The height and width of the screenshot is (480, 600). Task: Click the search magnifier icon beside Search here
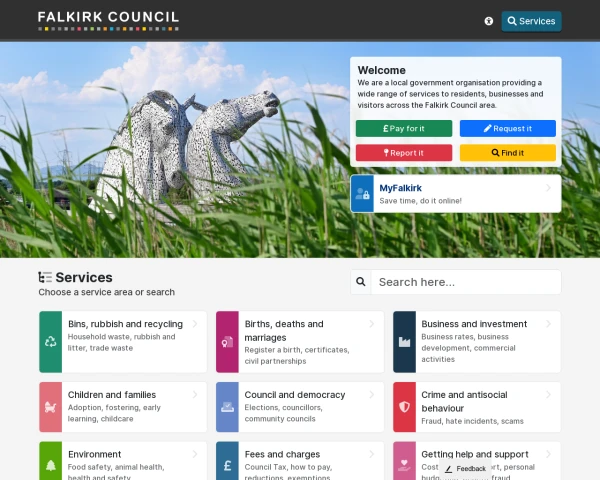click(360, 282)
